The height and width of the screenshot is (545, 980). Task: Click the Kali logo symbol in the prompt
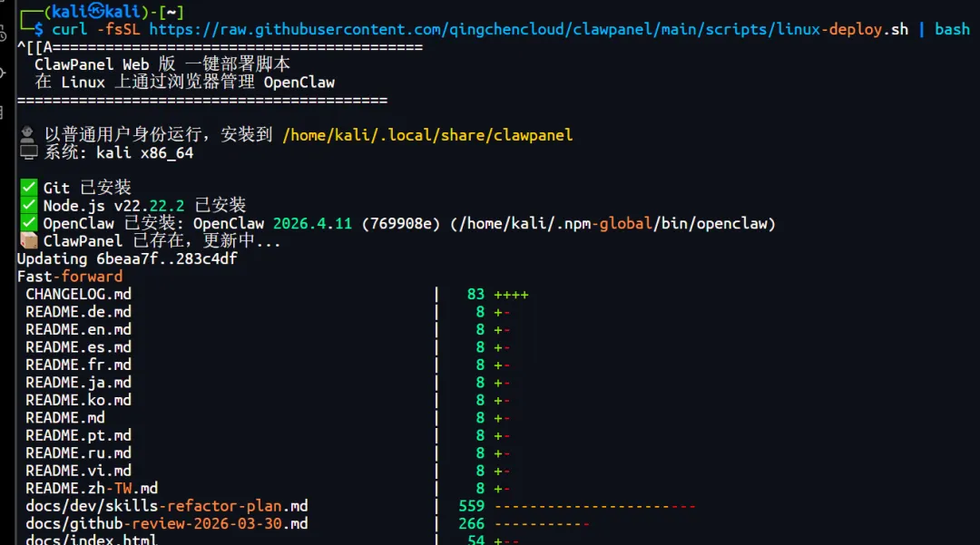click(95, 11)
